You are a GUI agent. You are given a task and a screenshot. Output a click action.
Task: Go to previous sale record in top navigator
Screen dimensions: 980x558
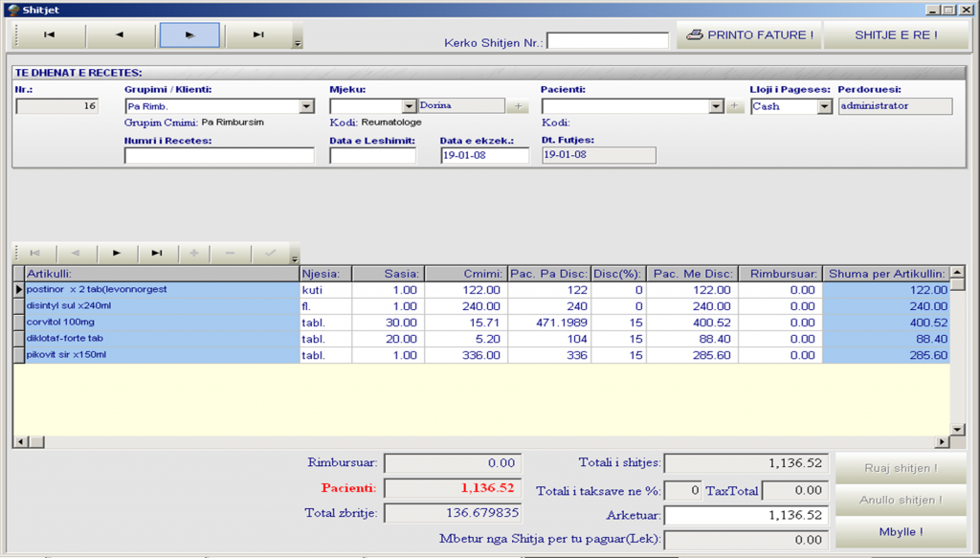pyautogui.click(x=120, y=35)
